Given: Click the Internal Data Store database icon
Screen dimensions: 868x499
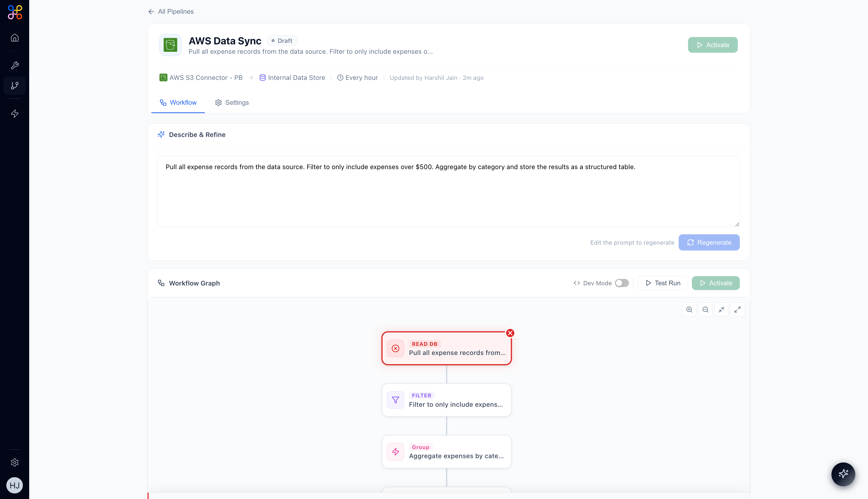Looking at the screenshot, I should (x=262, y=77).
